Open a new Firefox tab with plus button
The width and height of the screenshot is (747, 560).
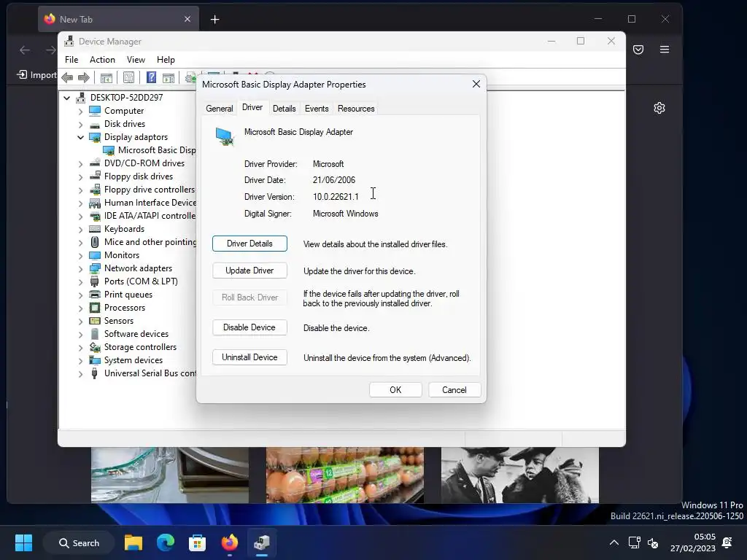click(215, 20)
